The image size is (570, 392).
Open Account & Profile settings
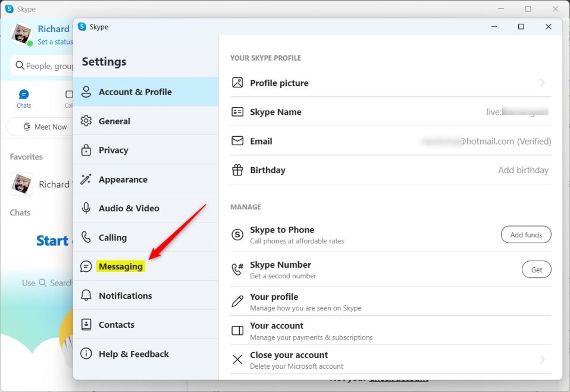[145, 92]
